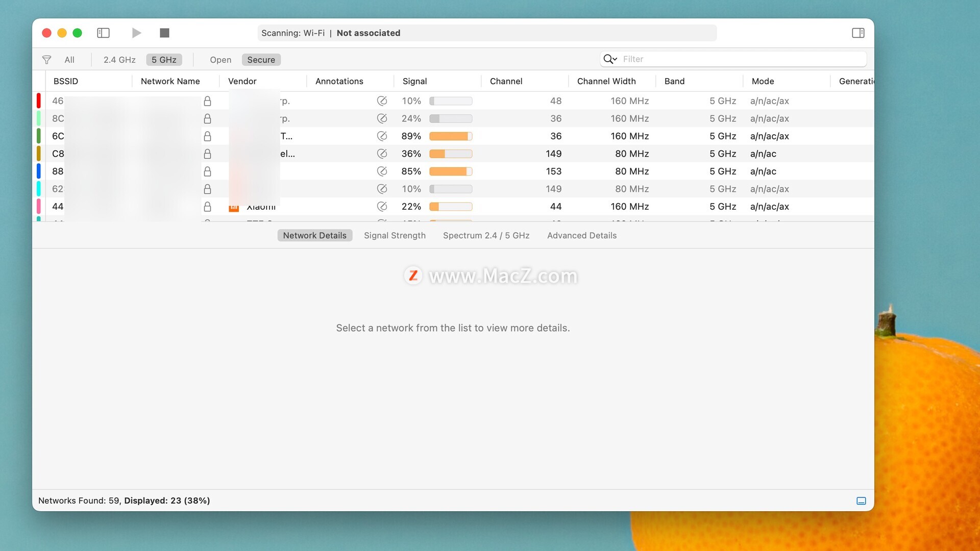Screen dimensions: 980x551
Task: Click the lock icon in row 62
Action: click(x=207, y=189)
